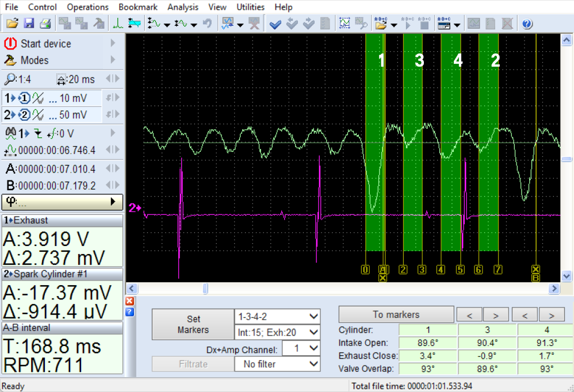Click the first < button beside To markers
The image size is (574, 392).
469,315
